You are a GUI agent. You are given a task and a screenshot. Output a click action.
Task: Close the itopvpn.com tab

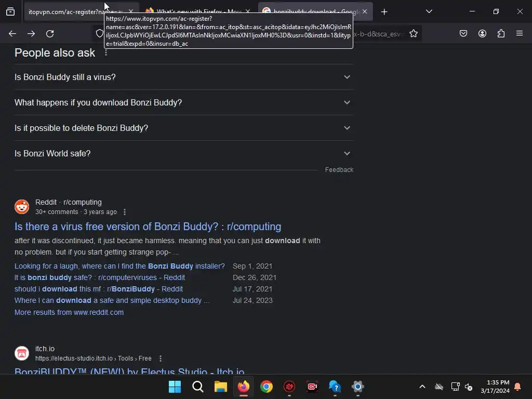(x=131, y=11)
